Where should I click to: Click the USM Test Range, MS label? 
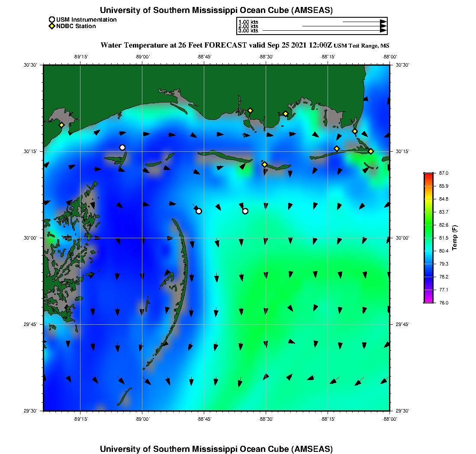[x=361, y=46]
